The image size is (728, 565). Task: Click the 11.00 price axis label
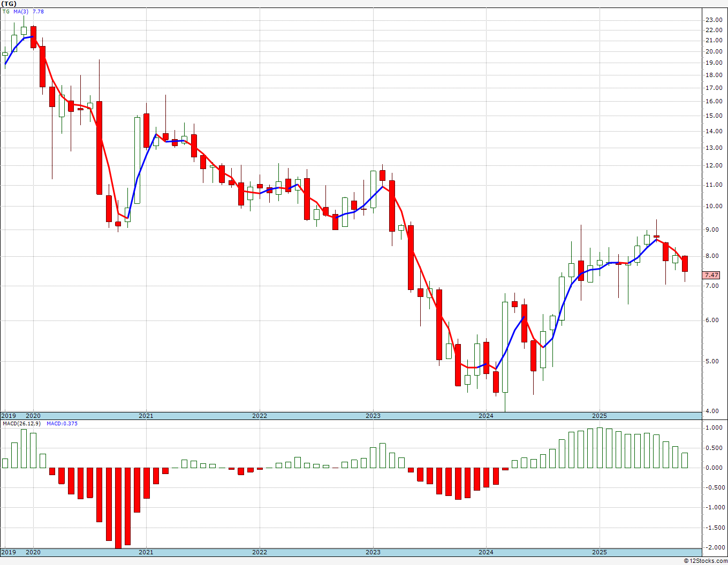pyautogui.click(x=714, y=185)
